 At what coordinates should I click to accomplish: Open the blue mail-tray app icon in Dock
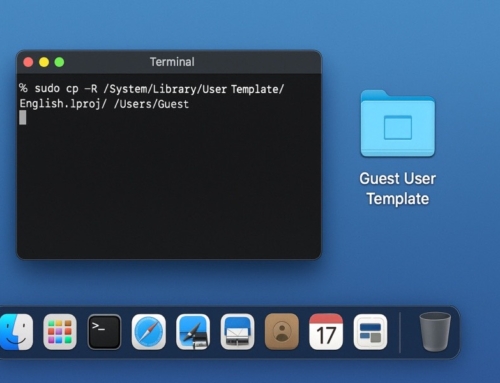click(237, 332)
